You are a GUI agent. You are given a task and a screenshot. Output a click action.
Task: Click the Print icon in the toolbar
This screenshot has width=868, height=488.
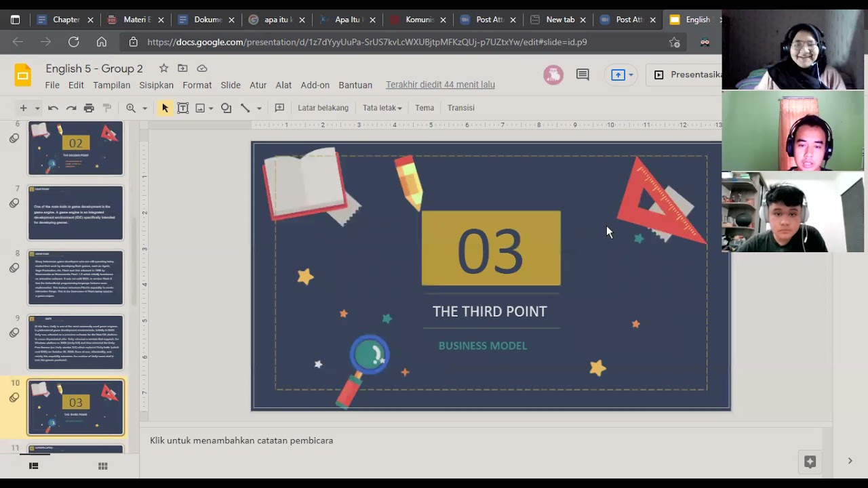click(89, 108)
